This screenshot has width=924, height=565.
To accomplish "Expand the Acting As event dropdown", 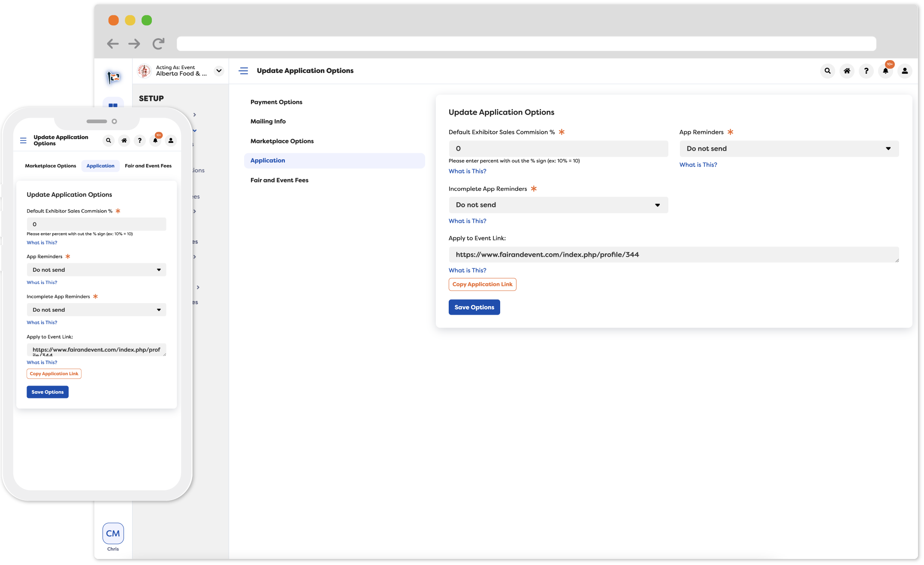I will pos(219,71).
